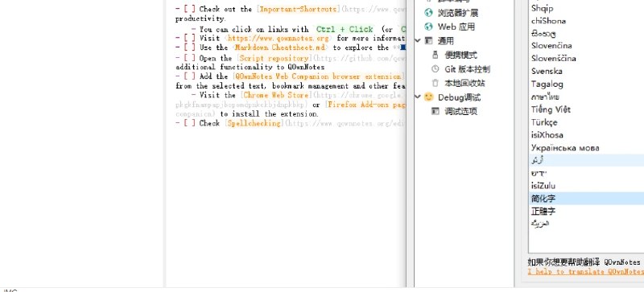644x292 pixels.
Task: Open the Git 版本控制 settings page
Action: click(x=468, y=69)
